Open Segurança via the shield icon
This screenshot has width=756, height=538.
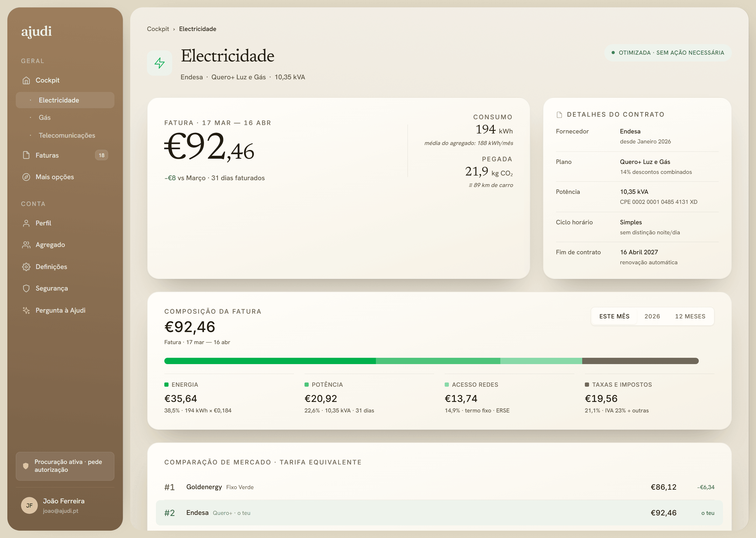[26, 288]
